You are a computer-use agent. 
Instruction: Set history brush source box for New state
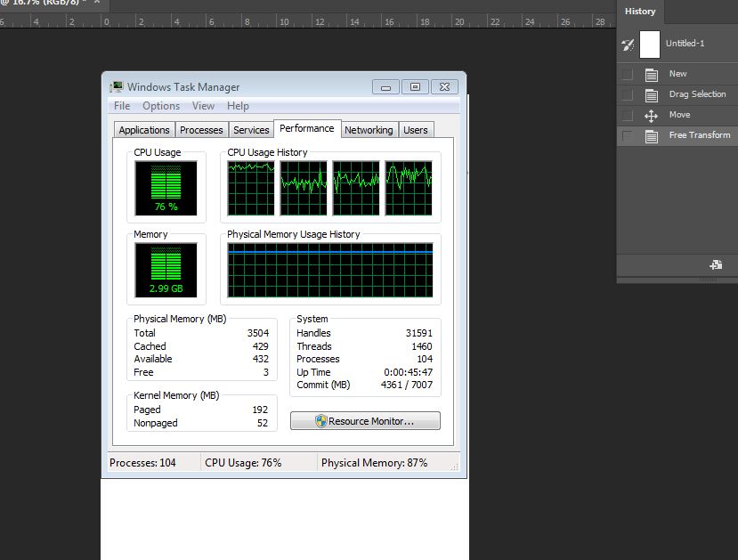628,75
